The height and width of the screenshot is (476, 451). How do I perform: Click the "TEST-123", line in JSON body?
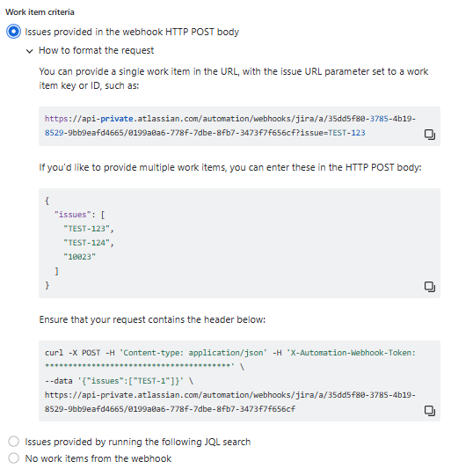click(x=89, y=229)
